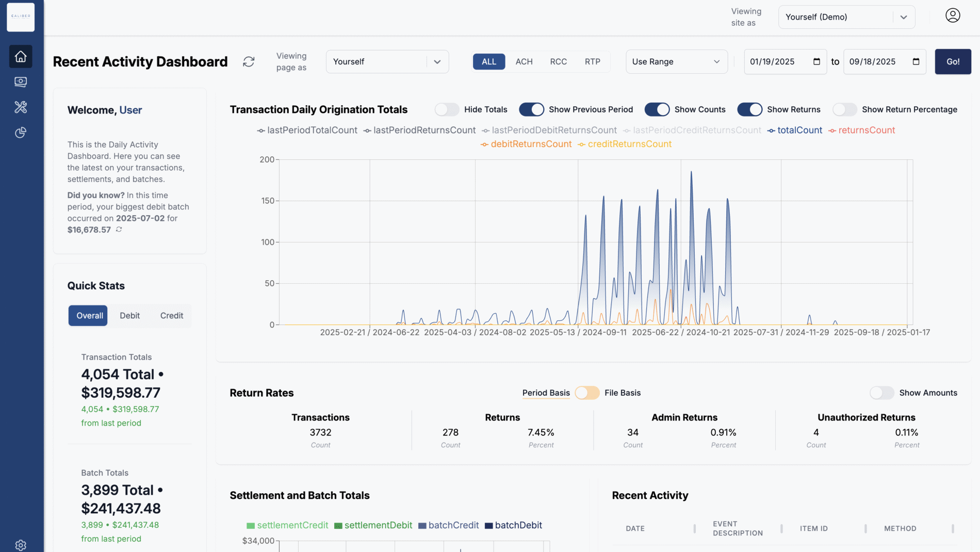Open settings via the gear icon
Screen dimensions: 980x552
[21, 545]
